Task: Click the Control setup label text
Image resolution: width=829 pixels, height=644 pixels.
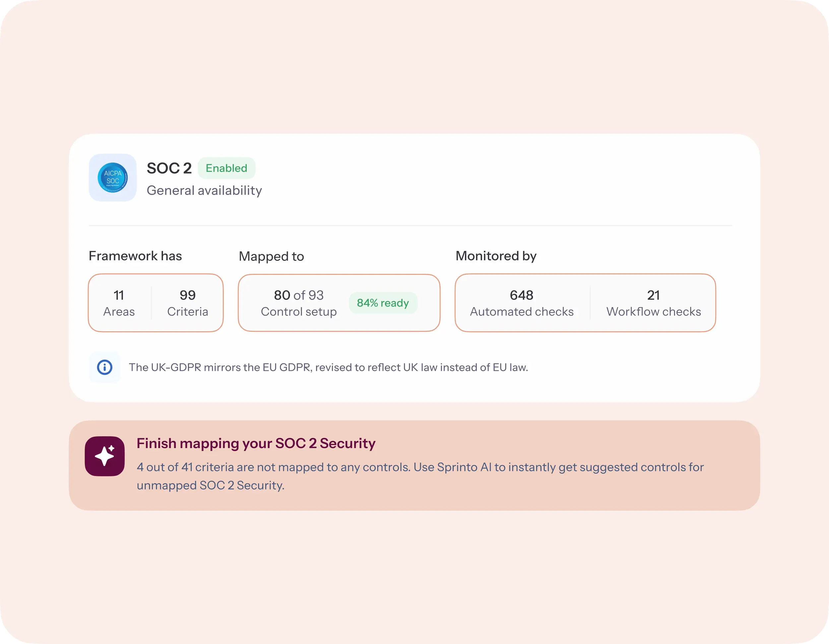Action: click(299, 312)
